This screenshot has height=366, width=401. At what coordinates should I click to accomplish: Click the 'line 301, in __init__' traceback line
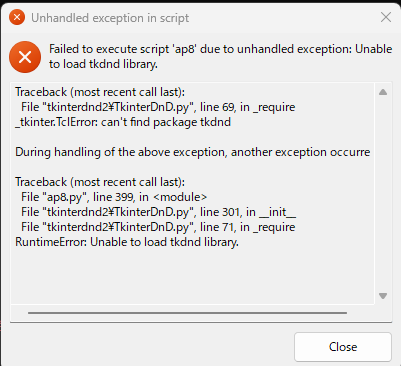coord(158,212)
